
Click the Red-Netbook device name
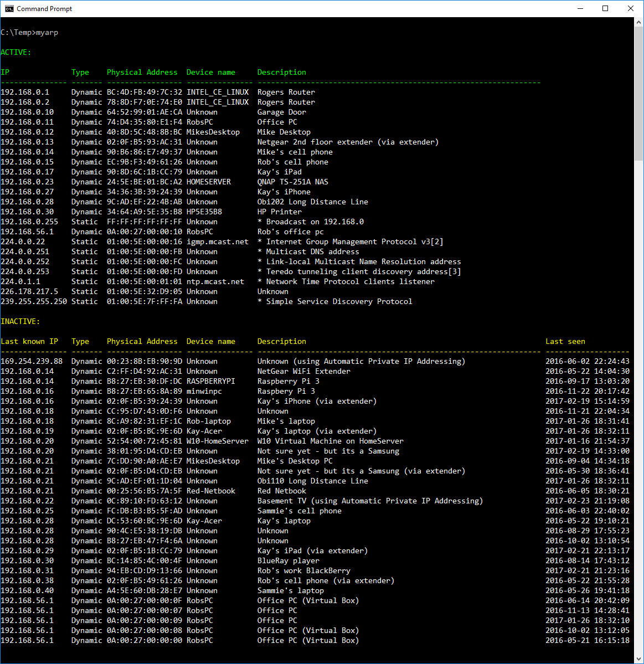(211, 491)
